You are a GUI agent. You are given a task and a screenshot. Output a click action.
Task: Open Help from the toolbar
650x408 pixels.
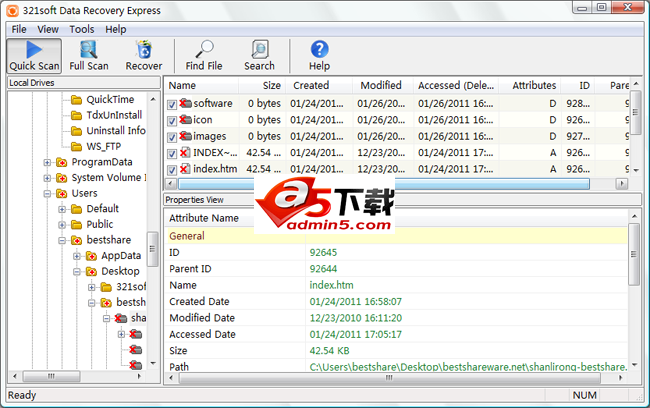[319, 56]
